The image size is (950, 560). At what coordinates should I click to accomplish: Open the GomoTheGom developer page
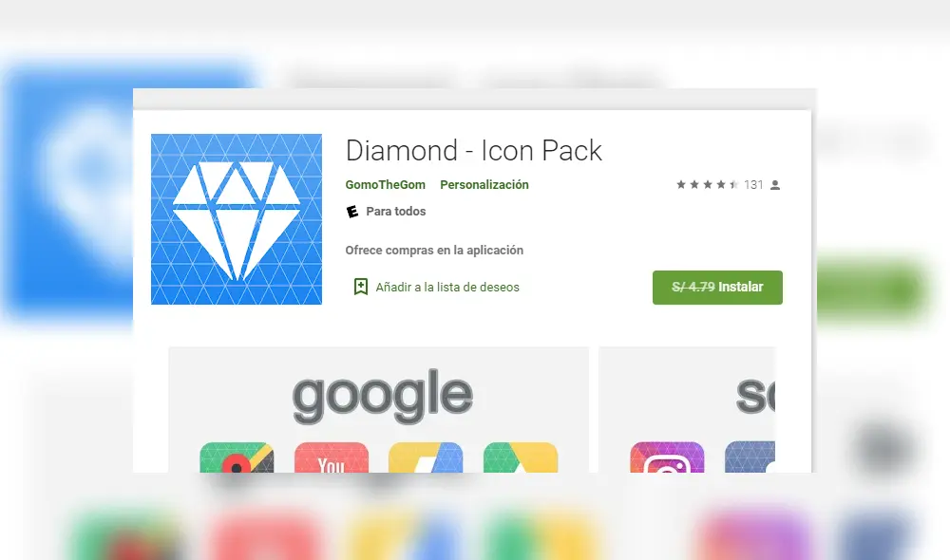386,185
